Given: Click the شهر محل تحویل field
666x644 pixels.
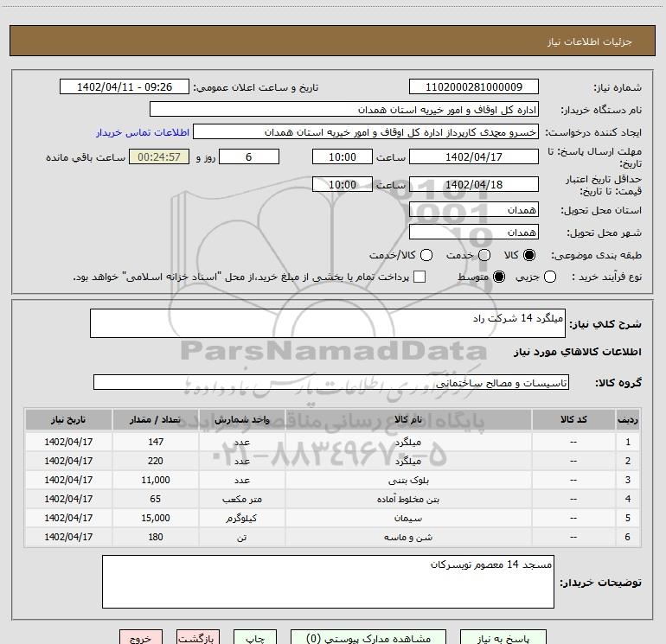Looking at the screenshot, I should coord(474,233).
